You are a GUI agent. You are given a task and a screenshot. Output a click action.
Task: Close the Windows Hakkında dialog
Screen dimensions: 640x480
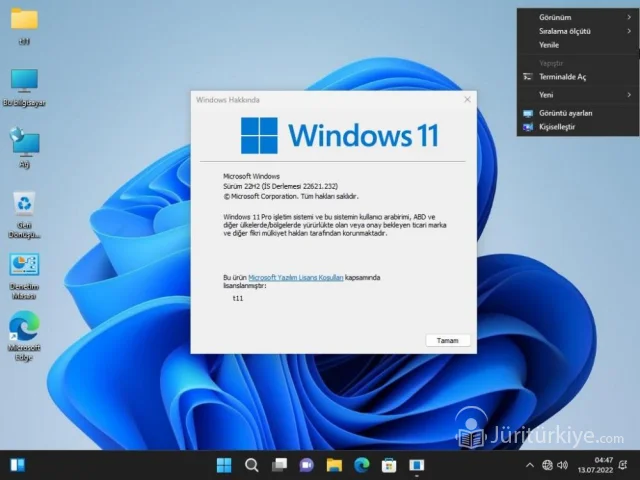[467, 100]
